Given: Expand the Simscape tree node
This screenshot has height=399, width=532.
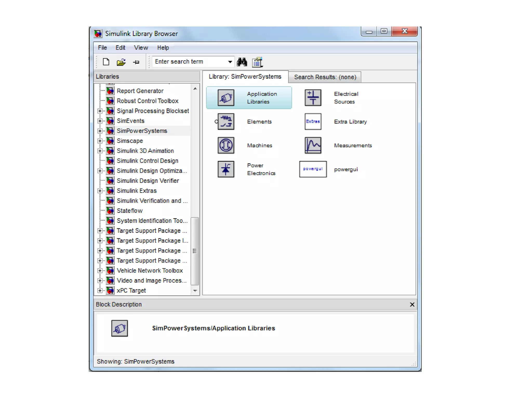Looking at the screenshot, I should [x=100, y=141].
